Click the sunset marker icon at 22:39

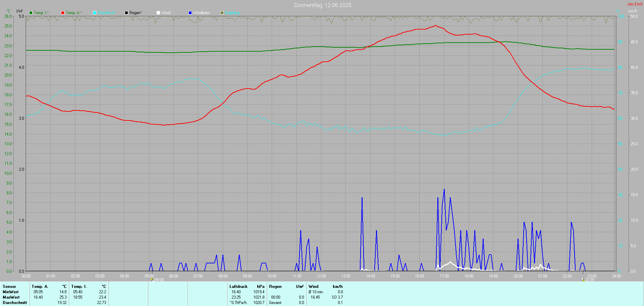pyautogui.click(x=583, y=279)
